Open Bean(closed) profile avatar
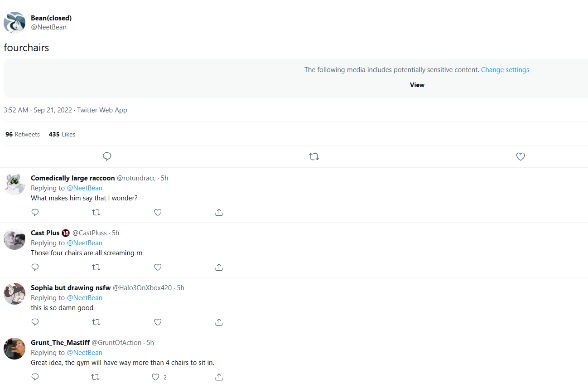This screenshot has height=384, width=588. click(14, 23)
